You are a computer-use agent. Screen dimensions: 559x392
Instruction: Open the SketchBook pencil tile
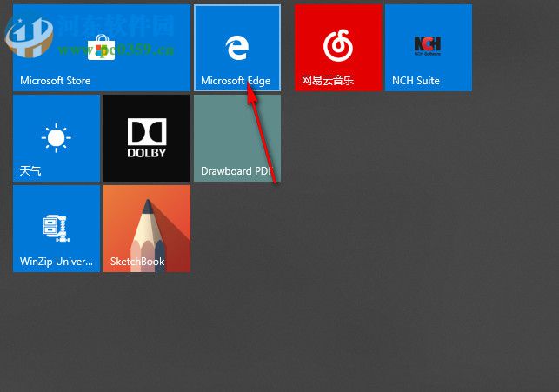click(x=147, y=229)
